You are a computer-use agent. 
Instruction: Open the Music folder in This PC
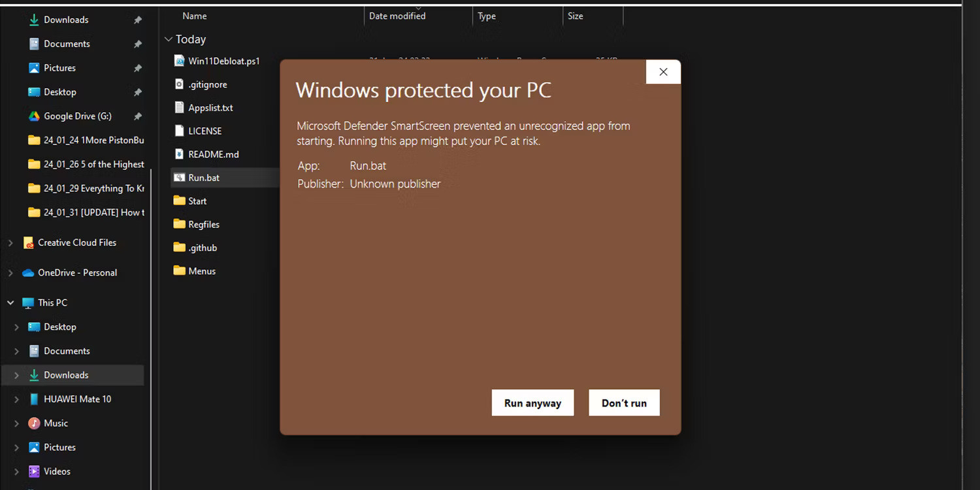pyautogui.click(x=54, y=423)
